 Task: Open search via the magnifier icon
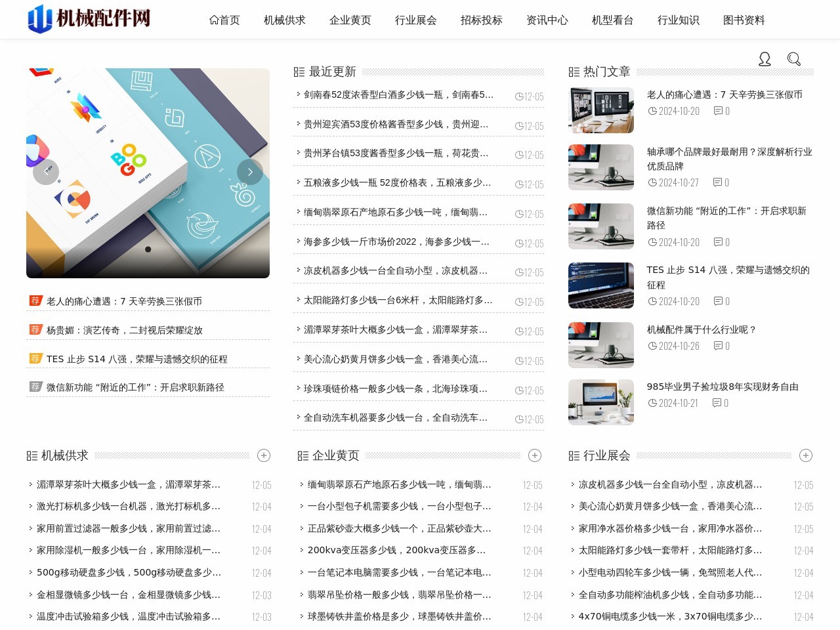click(x=794, y=59)
